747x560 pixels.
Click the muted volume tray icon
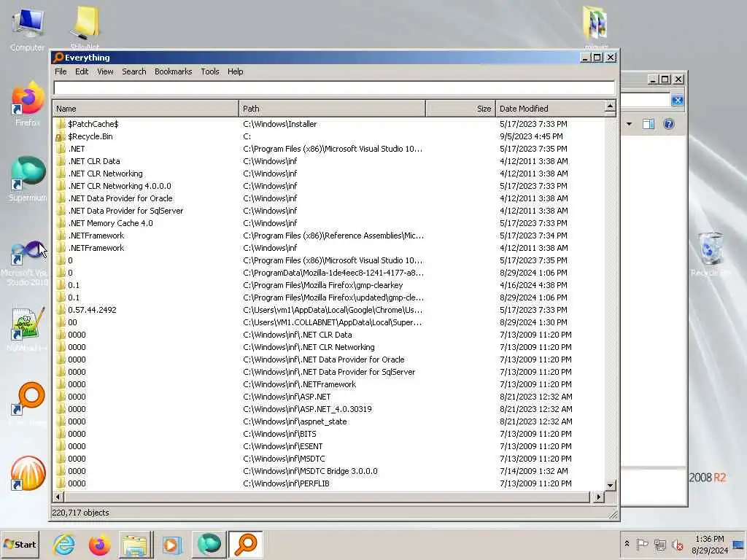677,544
